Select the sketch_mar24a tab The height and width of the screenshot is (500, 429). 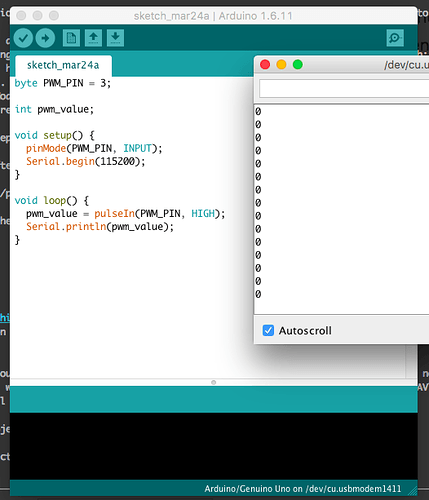(63, 65)
